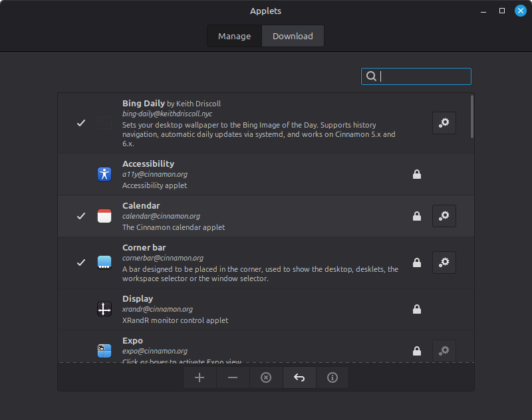Click the checkmark beside Bing Daily

point(81,123)
